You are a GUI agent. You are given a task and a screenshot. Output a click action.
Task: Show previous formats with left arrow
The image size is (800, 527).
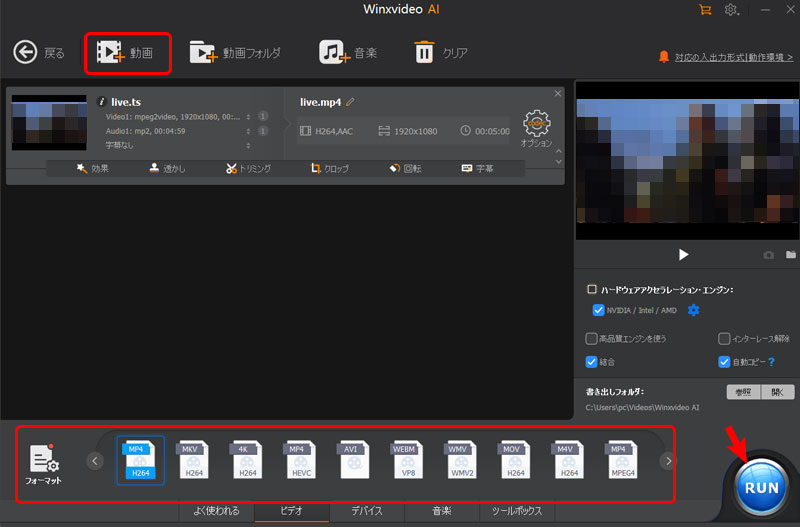(95, 461)
